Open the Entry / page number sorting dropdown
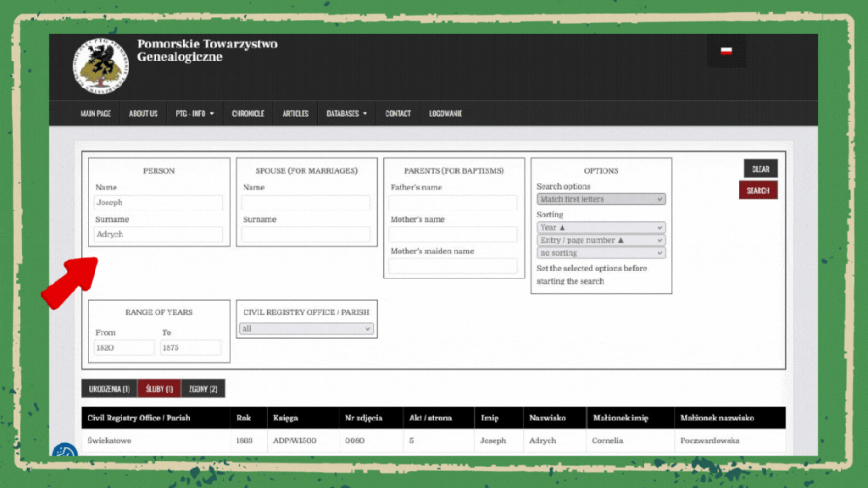Viewport: 868px width, 488px height. (x=601, y=241)
